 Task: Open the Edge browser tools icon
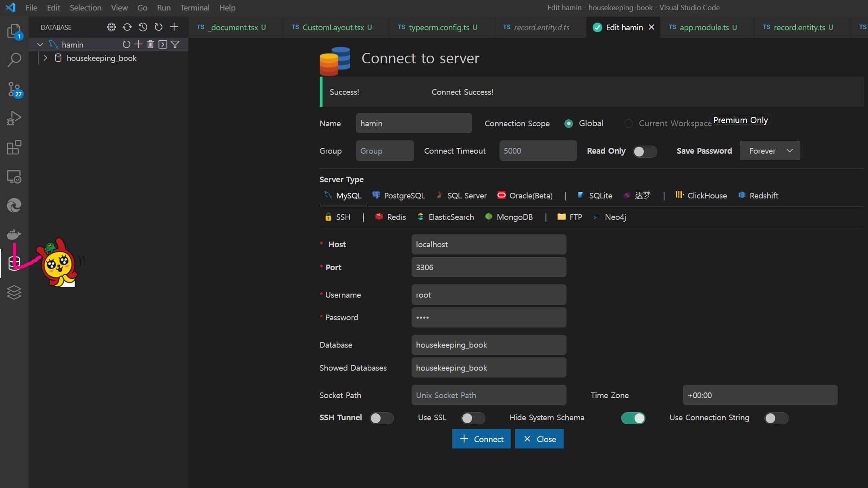pos(14,206)
